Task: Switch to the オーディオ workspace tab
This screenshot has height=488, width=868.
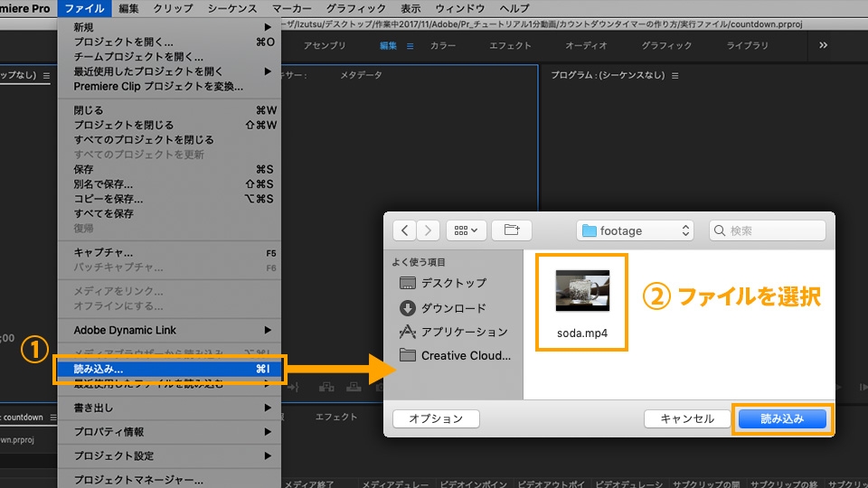Action: pyautogui.click(x=586, y=45)
